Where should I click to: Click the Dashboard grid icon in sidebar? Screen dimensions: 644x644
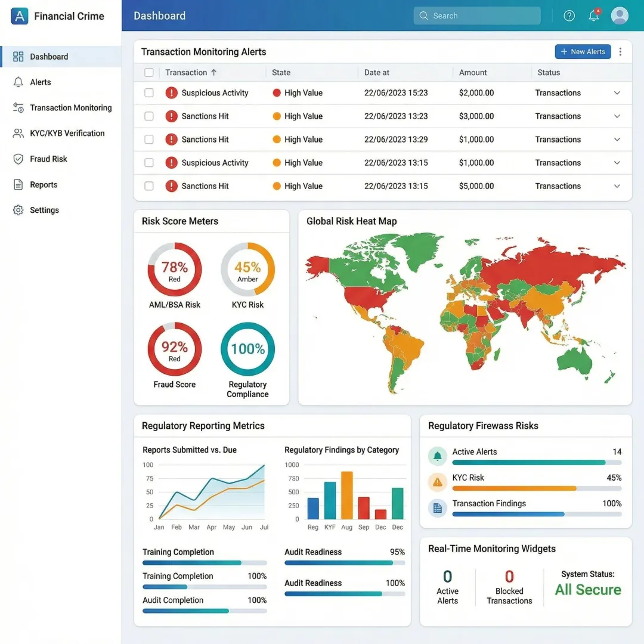pos(18,57)
